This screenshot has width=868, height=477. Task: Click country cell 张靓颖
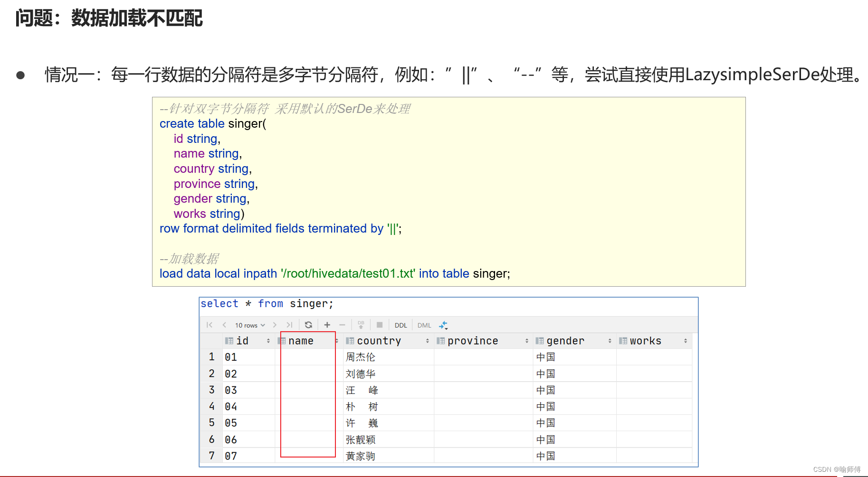coord(388,440)
